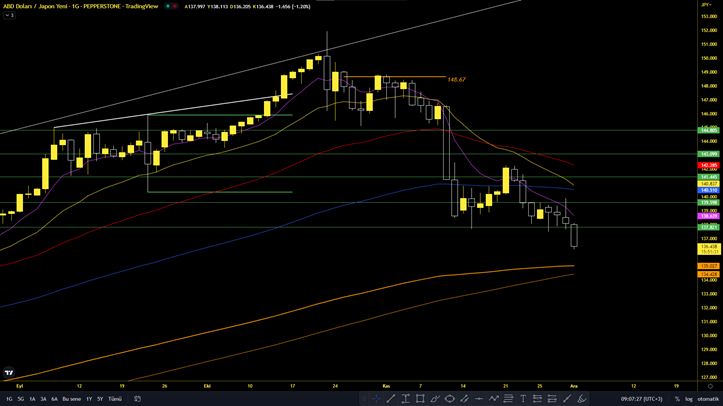Click the TradingView logo
Viewport: 723px width, 406px height.
9,372
